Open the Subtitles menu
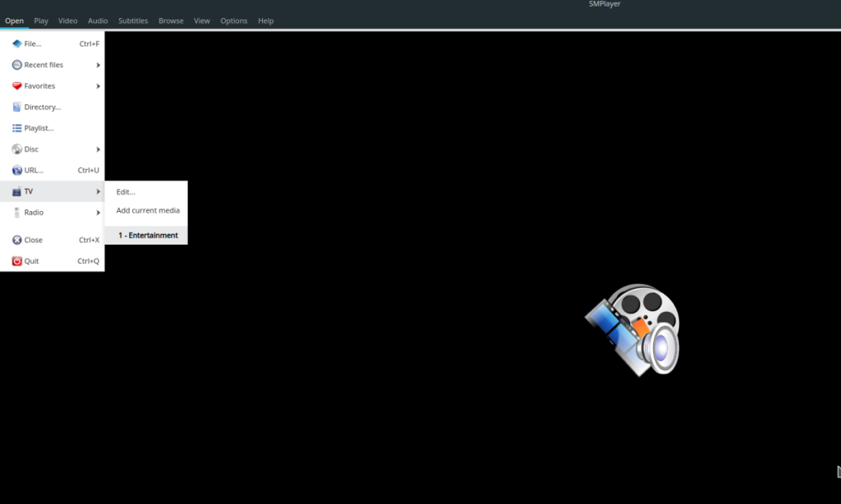Screen dimensions: 841x504 (132, 21)
